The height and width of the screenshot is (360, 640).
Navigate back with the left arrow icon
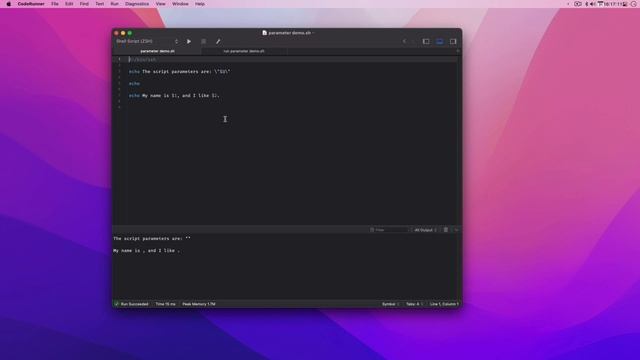coord(404,41)
